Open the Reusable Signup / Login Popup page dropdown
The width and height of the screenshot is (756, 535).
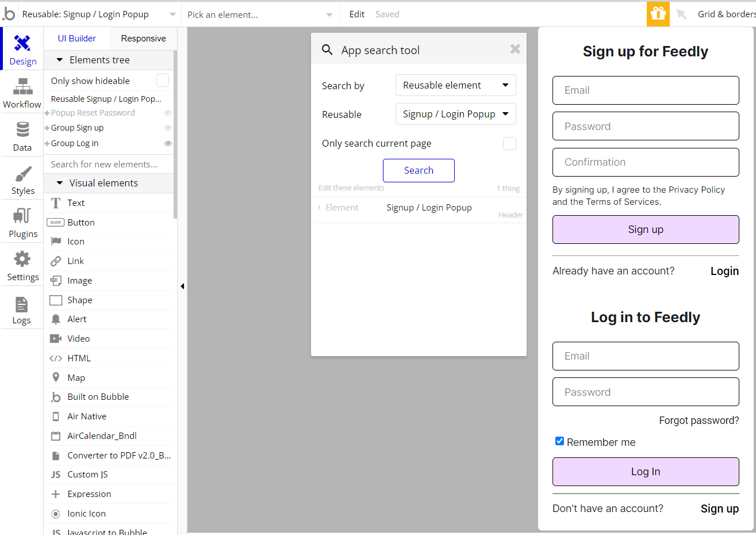click(x=99, y=14)
